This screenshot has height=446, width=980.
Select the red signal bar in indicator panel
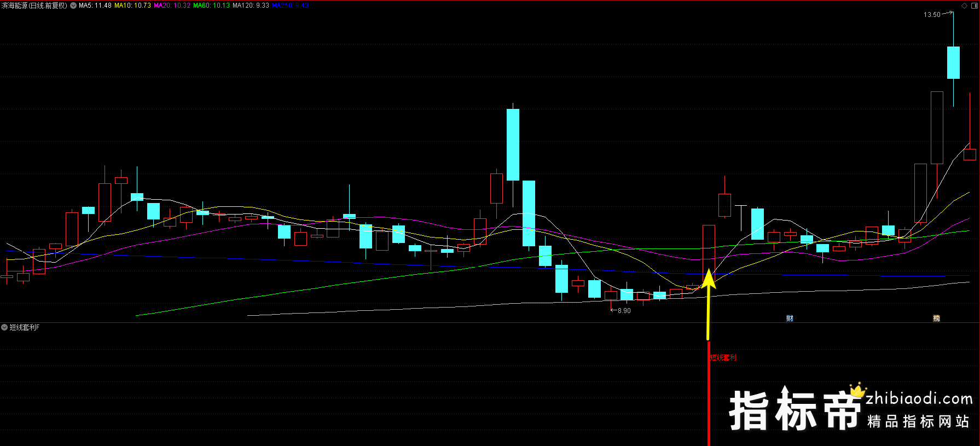pyautogui.click(x=709, y=394)
